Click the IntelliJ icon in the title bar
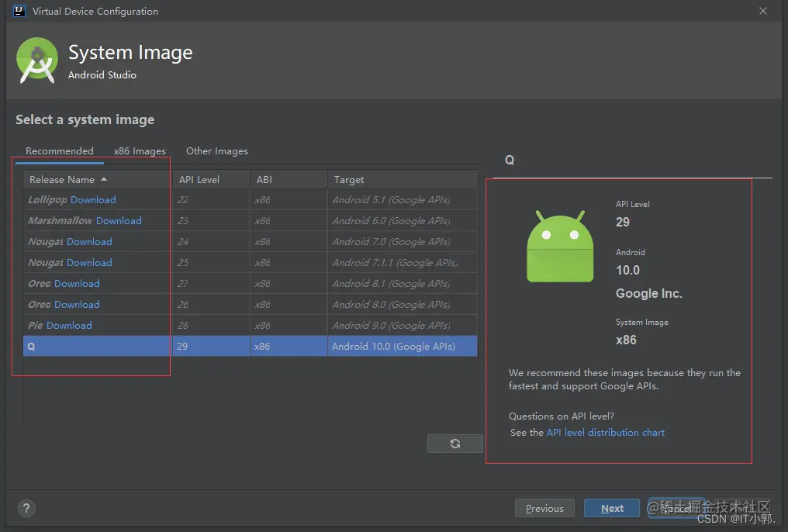This screenshot has width=788, height=532. (x=19, y=11)
